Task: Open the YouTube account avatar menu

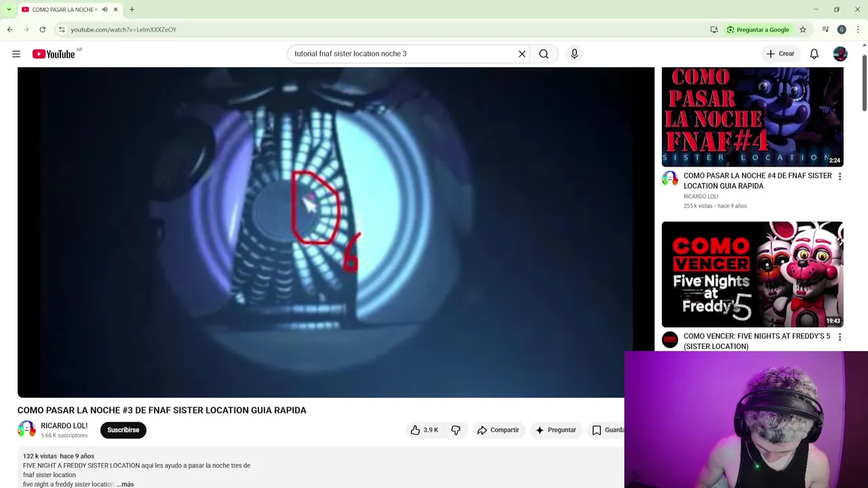Action: (x=840, y=54)
